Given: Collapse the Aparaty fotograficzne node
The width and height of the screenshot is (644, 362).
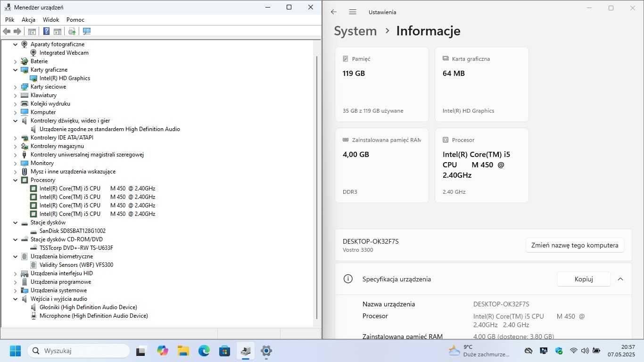Looking at the screenshot, I should (x=15, y=44).
